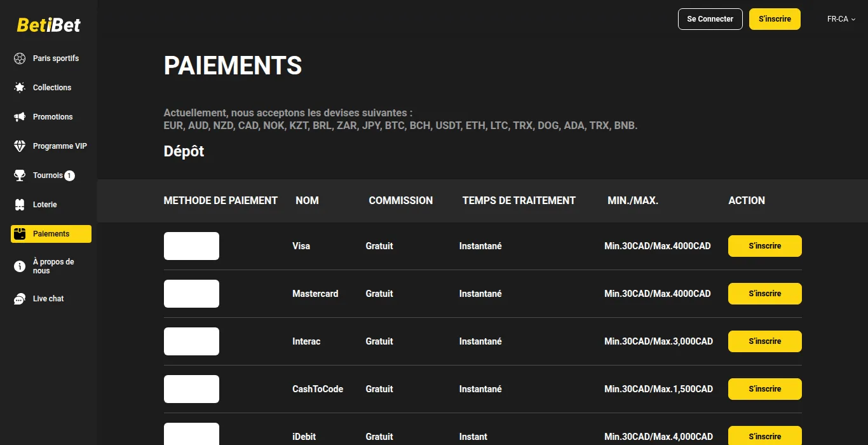Click the iDebit name cell

point(304,437)
